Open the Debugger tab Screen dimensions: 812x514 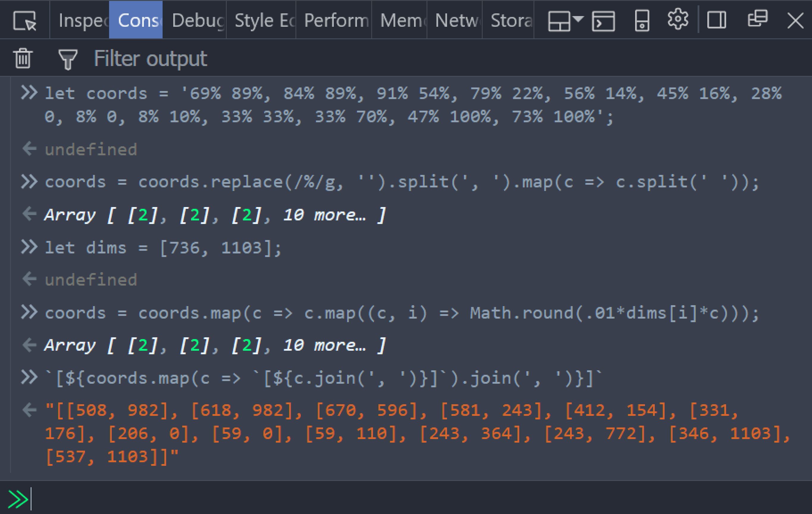[x=194, y=20]
